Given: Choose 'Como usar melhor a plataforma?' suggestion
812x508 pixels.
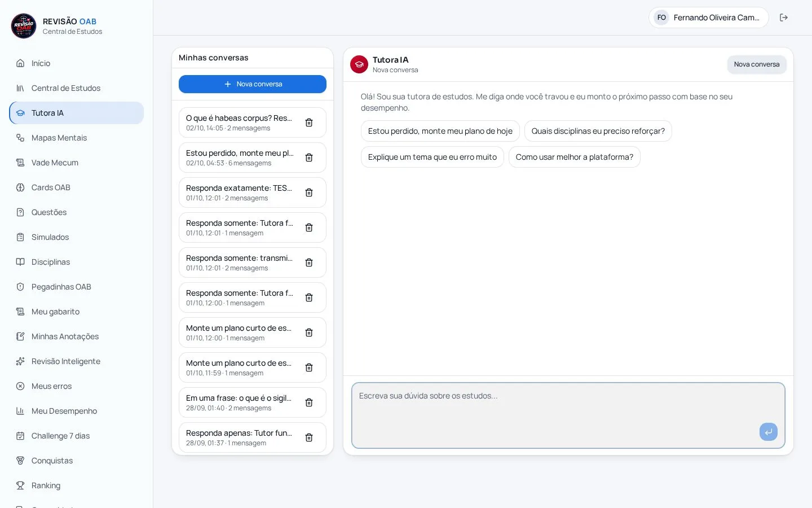Looking at the screenshot, I should [x=575, y=157].
